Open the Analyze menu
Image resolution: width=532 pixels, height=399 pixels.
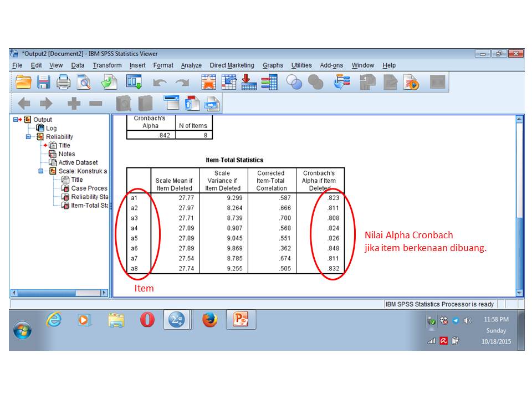(x=191, y=65)
